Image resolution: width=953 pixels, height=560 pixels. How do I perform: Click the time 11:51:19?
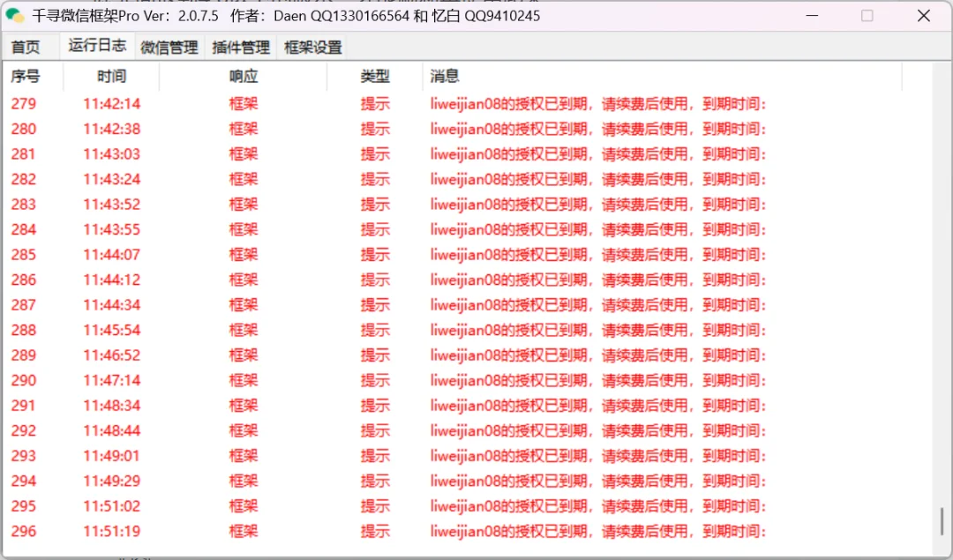tap(112, 532)
